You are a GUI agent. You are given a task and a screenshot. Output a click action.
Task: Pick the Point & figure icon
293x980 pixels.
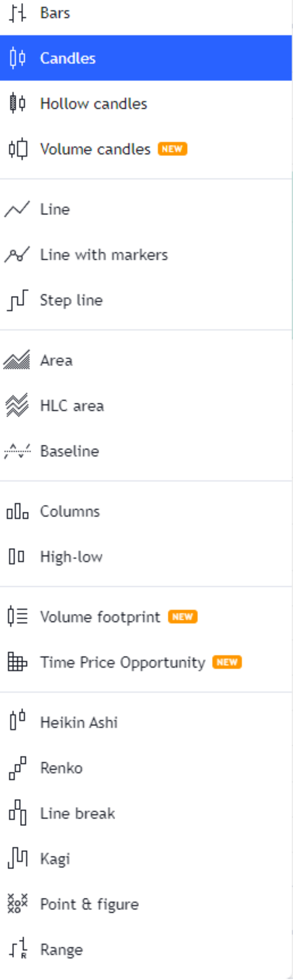point(17,904)
